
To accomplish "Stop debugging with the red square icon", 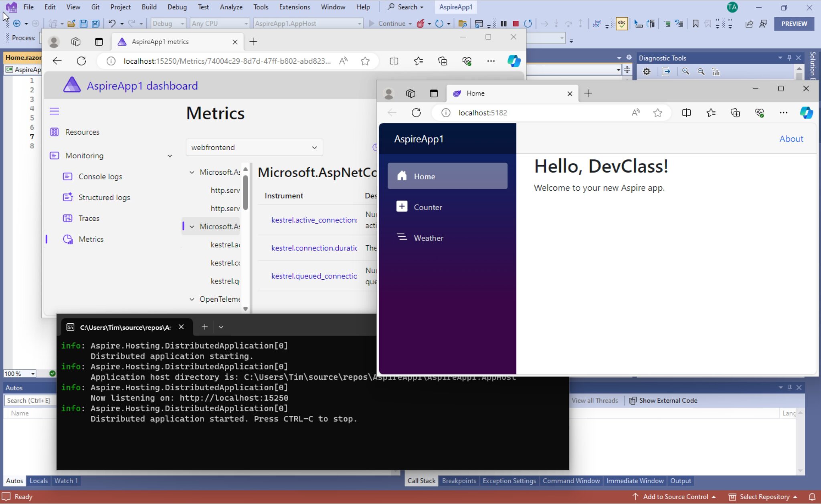I will (x=516, y=24).
